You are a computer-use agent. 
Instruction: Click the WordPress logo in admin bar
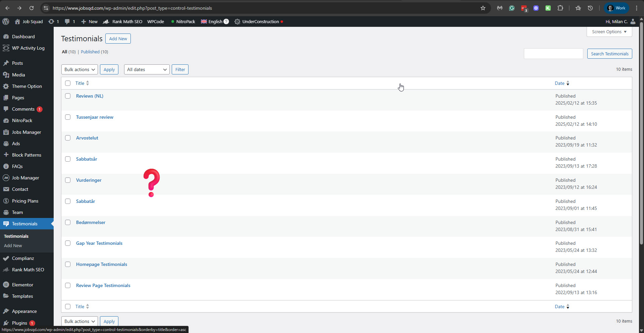[x=6, y=21]
